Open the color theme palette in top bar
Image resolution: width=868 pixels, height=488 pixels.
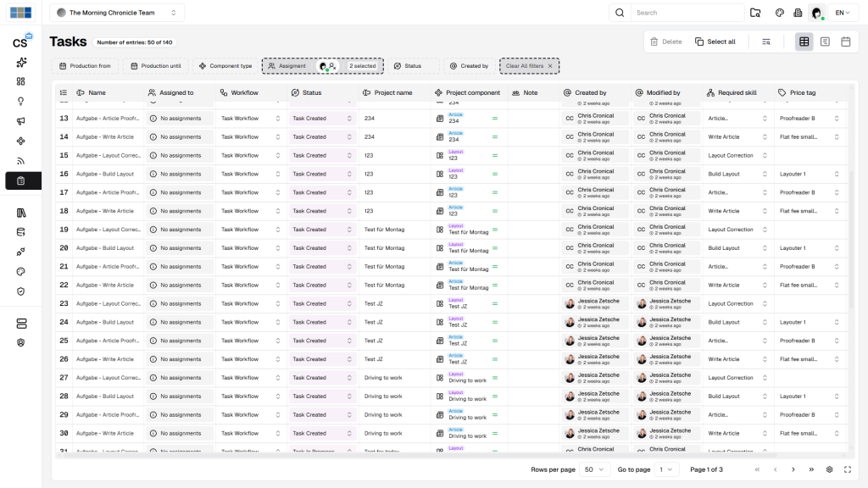click(x=779, y=13)
